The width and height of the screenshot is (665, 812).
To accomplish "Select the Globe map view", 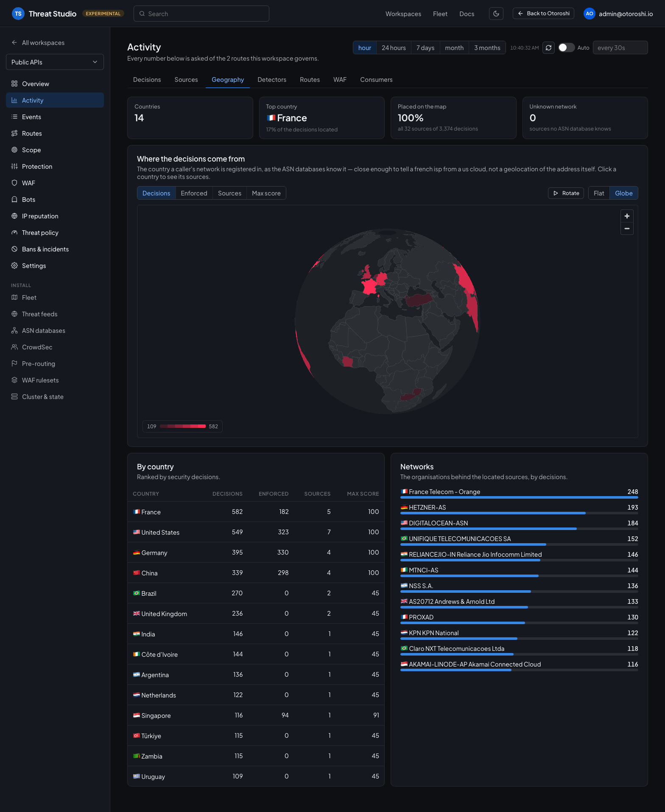I will tap(624, 193).
